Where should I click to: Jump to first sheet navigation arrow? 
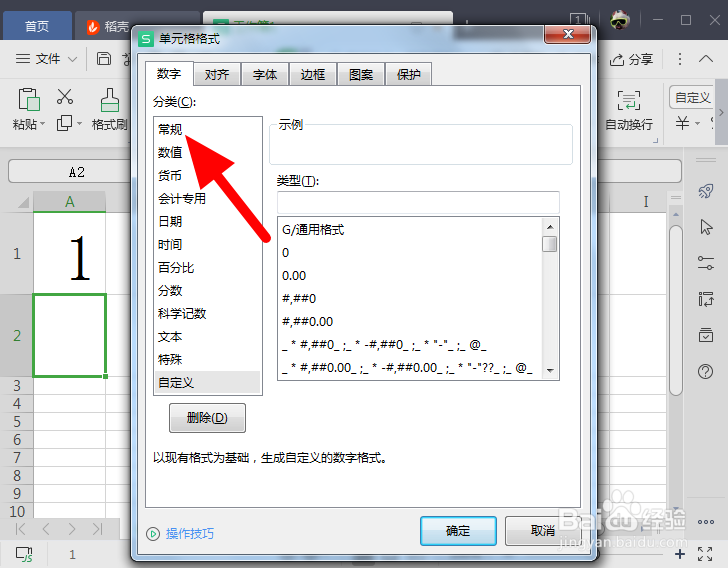(20, 529)
